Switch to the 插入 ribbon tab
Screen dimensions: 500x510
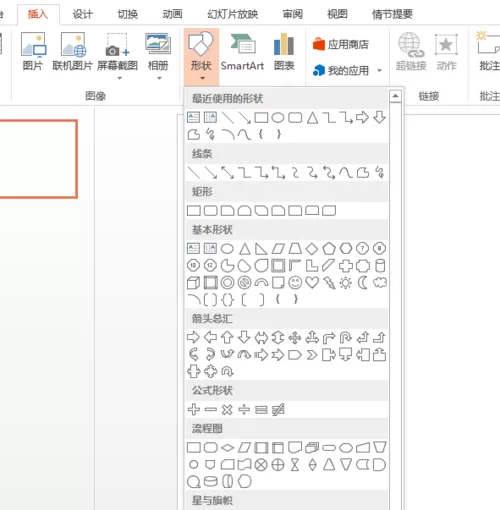click(38, 14)
